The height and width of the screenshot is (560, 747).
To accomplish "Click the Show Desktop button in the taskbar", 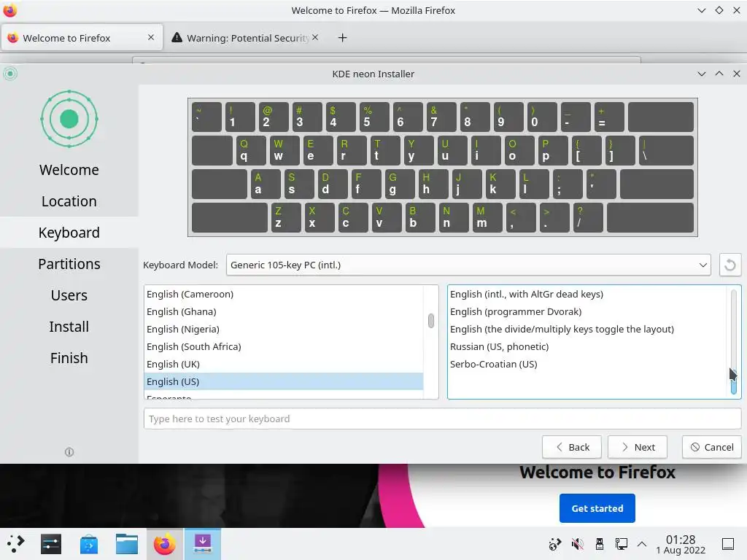I will click(x=728, y=544).
